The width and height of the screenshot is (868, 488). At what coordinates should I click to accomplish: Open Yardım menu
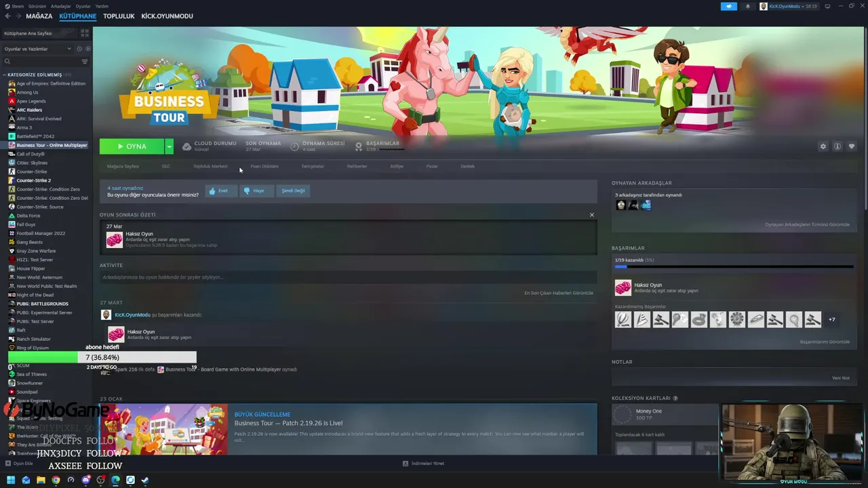coord(102,6)
